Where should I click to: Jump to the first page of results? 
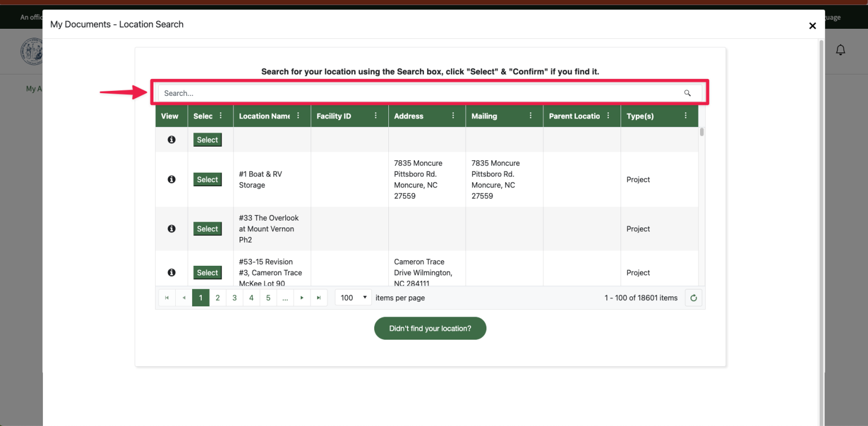(x=167, y=297)
